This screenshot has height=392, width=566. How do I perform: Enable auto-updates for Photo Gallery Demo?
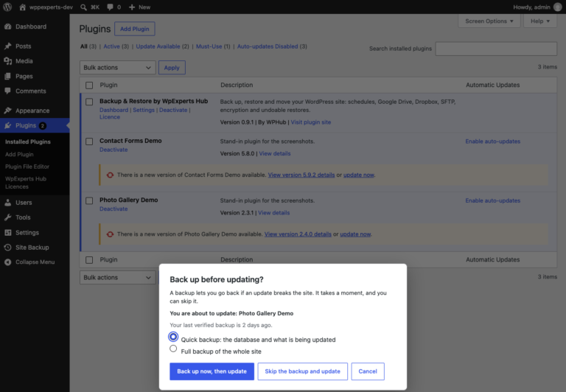(x=493, y=200)
